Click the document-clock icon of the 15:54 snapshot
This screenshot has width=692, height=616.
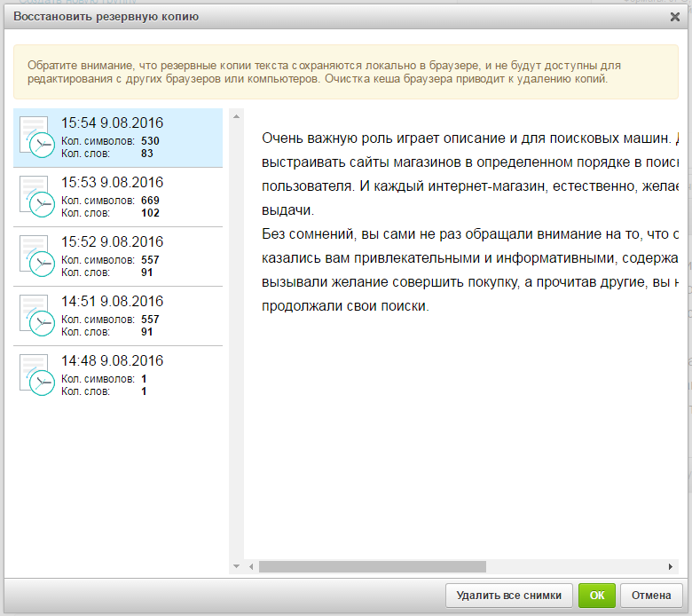[35, 137]
